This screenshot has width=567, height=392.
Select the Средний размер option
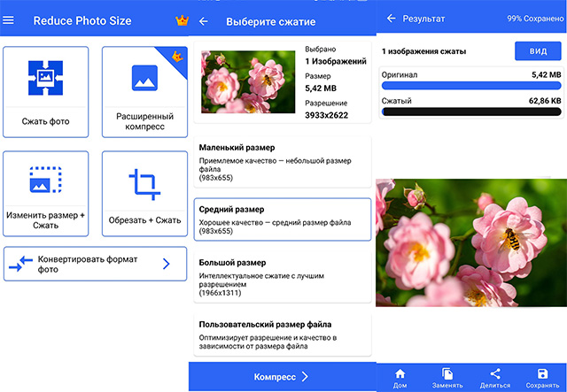(x=283, y=219)
